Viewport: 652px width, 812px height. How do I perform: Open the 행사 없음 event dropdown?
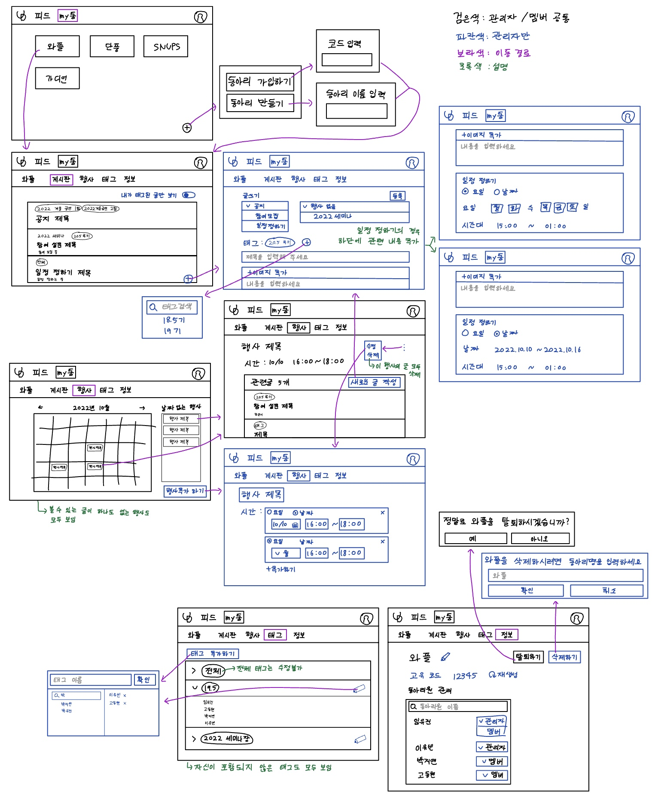tap(355, 206)
